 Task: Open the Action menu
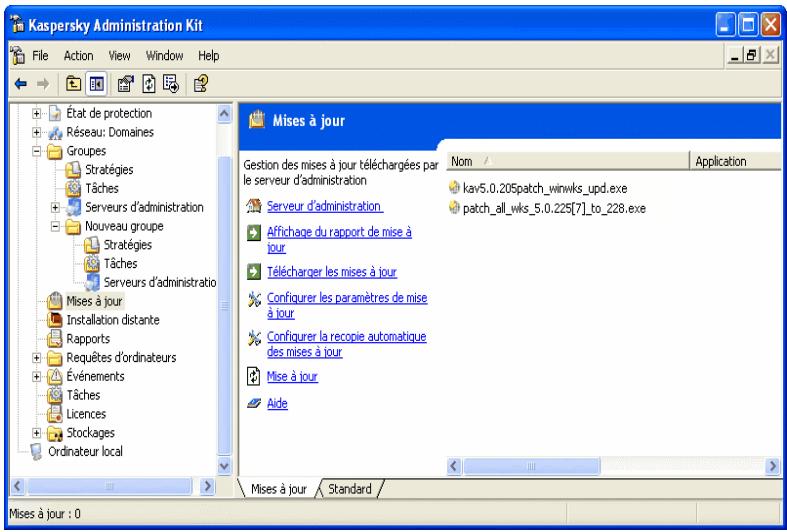click(x=78, y=56)
